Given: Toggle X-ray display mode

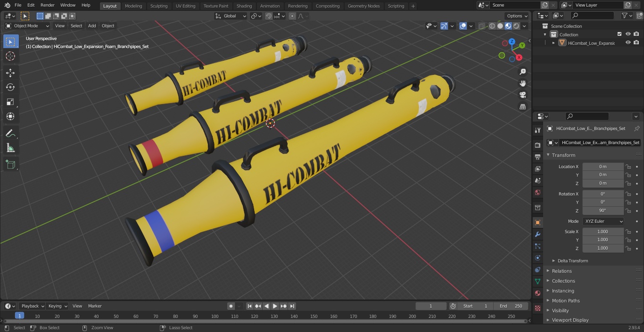Looking at the screenshot, I should pos(481,26).
